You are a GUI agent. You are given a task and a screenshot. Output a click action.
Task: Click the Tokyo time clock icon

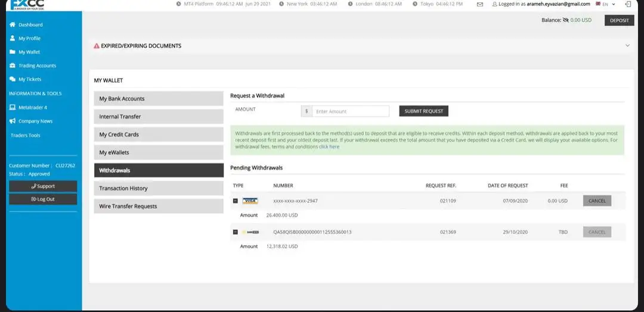[x=415, y=4]
